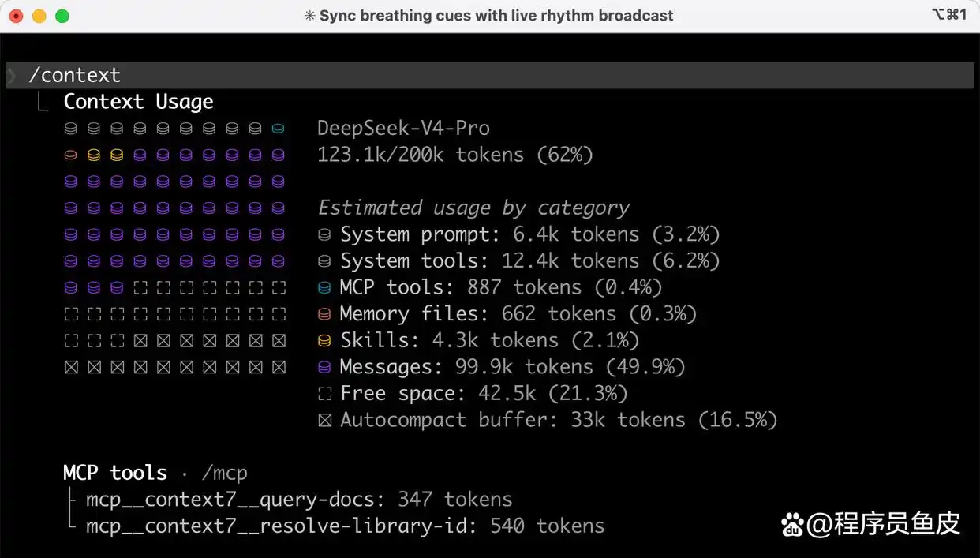
Task: Click the dashed Free space legend icon
Action: [324, 394]
